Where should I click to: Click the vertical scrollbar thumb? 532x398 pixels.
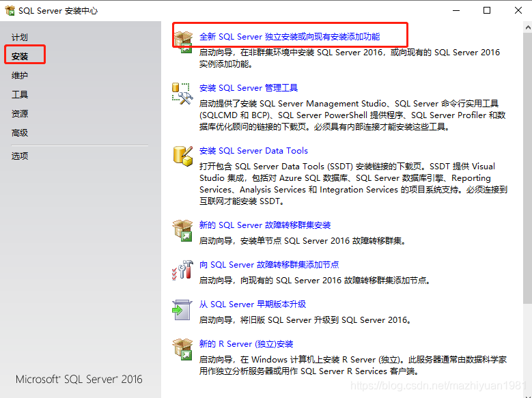click(528, 169)
